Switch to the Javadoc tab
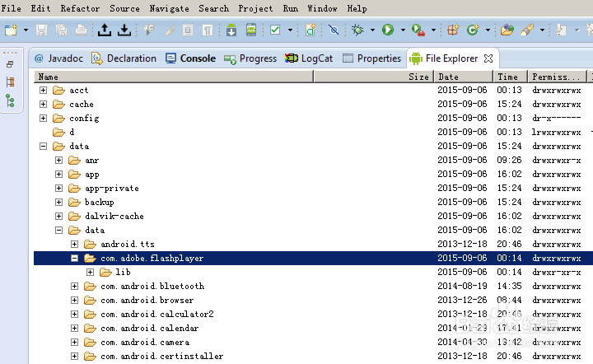The image size is (593, 364). [x=58, y=58]
